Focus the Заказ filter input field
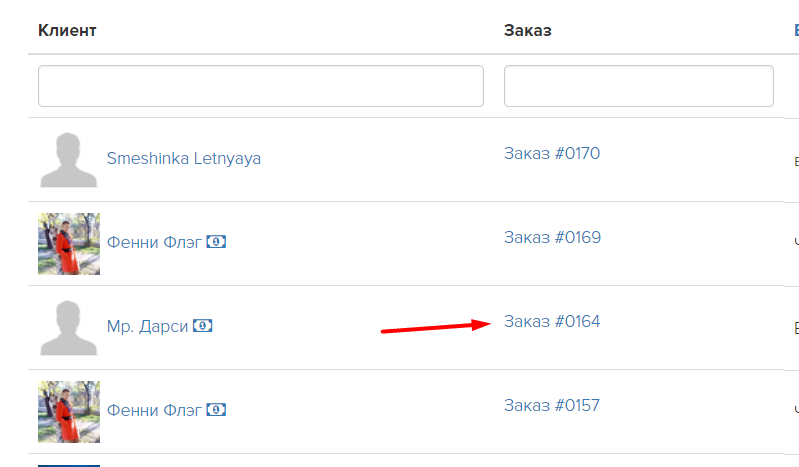Screen dimensions: 799x467 click(638, 86)
